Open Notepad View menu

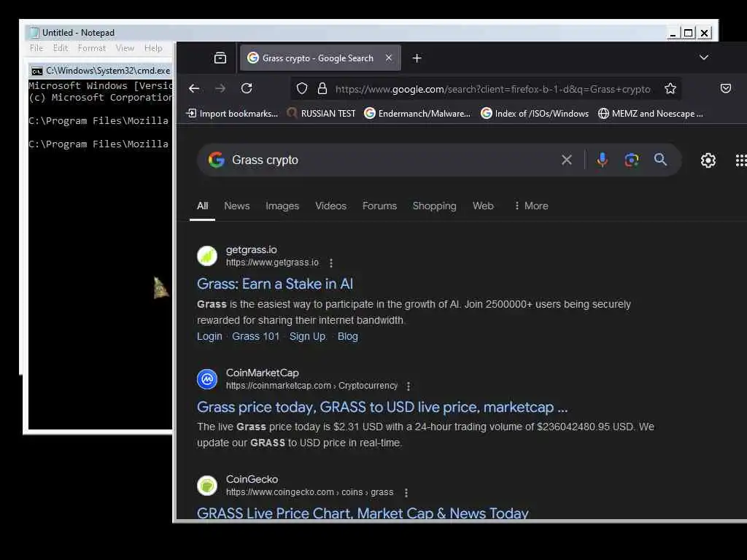pyautogui.click(x=125, y=48)
